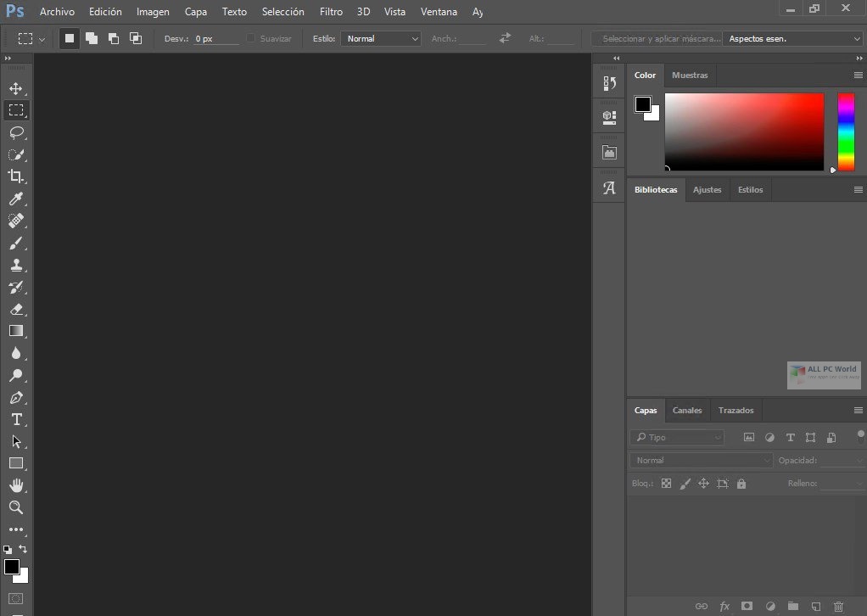Image resolution: width=867 pixels, height=616 pixels.
Task: Select the Rectangular Marquee tool in toolbar
Action: pyautogui.click(x=16, y=110)
